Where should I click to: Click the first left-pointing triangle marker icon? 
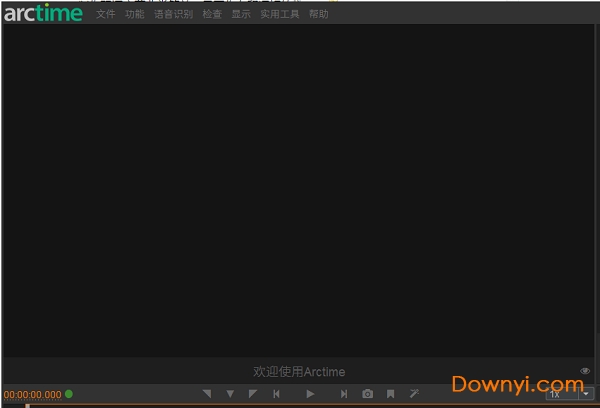point(207,394)
